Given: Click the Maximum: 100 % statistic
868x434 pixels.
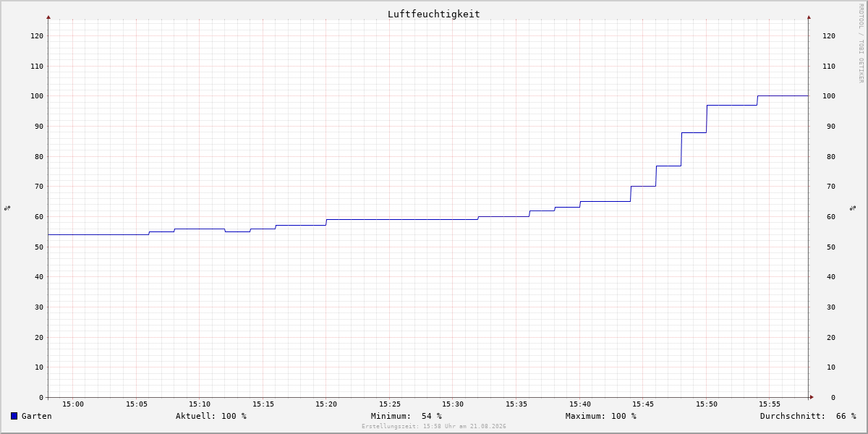Looking at the screenshot, I should tap(601, 416).
